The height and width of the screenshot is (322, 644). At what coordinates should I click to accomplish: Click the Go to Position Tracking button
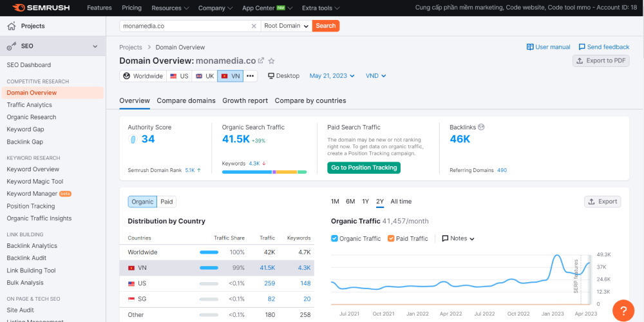(363, 167)
